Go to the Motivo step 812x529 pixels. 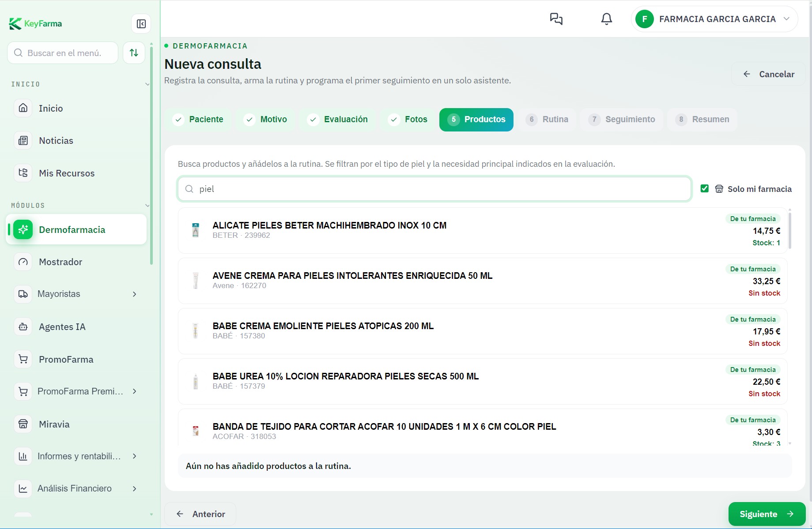pos(266,120)
